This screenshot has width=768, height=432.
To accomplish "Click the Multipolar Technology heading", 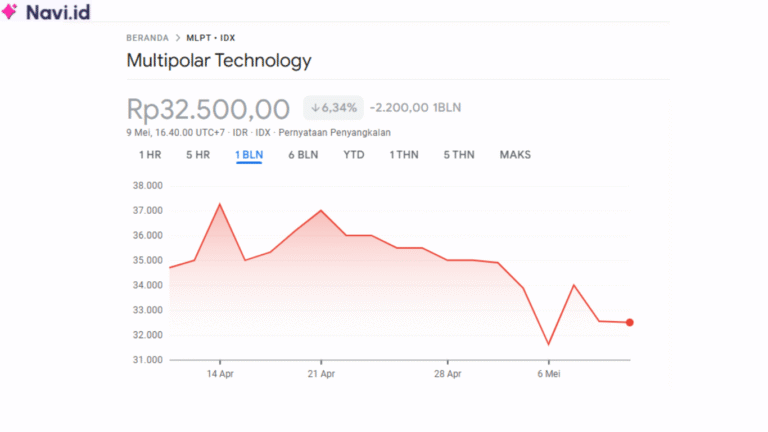I will coord(219,61).
